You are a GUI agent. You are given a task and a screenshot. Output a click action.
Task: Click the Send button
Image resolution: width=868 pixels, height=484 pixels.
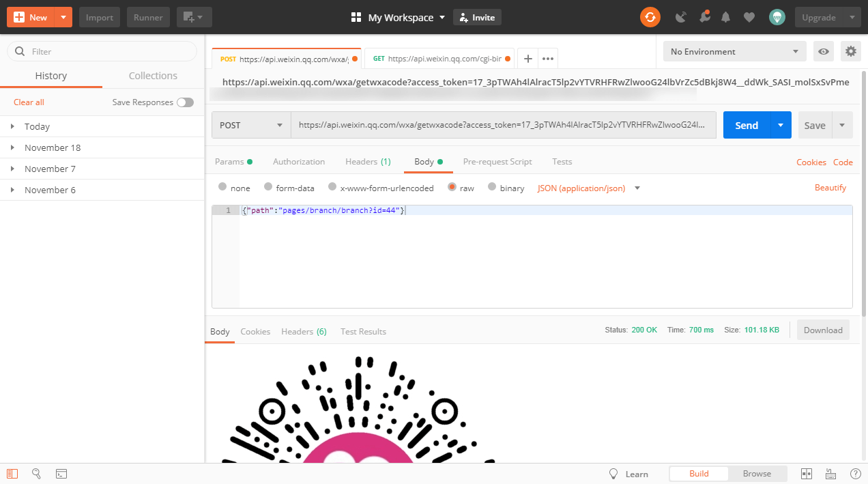[x=747, y=126]
